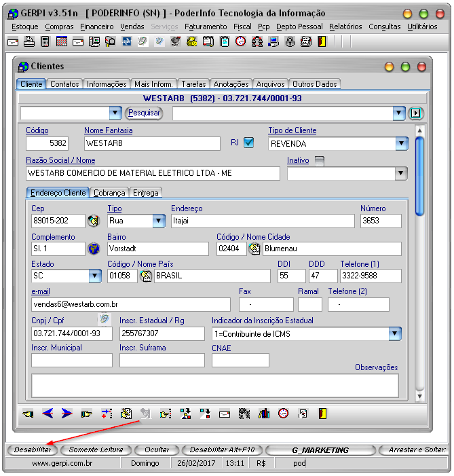Click the Ocultar button

click(157, 450)
